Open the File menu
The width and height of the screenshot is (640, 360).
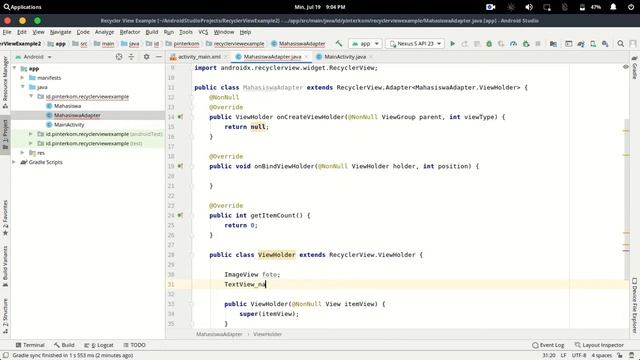click(x=7, y=32)
